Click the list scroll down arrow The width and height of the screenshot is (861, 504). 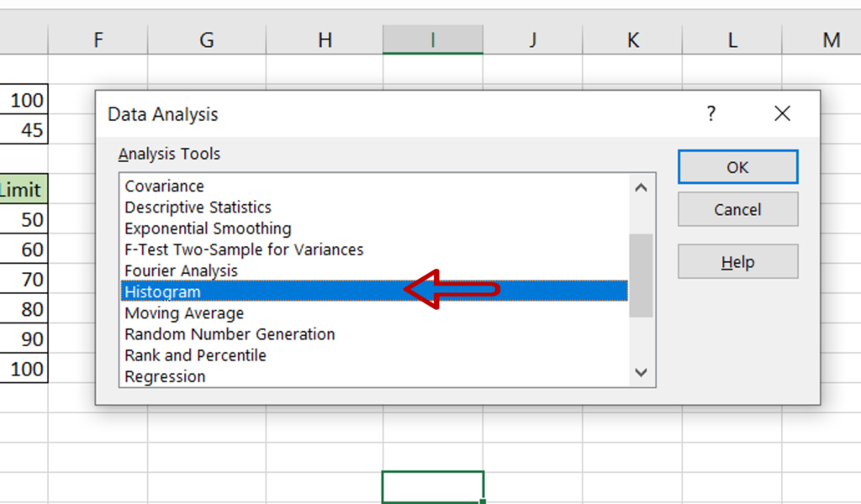[640, 373]
